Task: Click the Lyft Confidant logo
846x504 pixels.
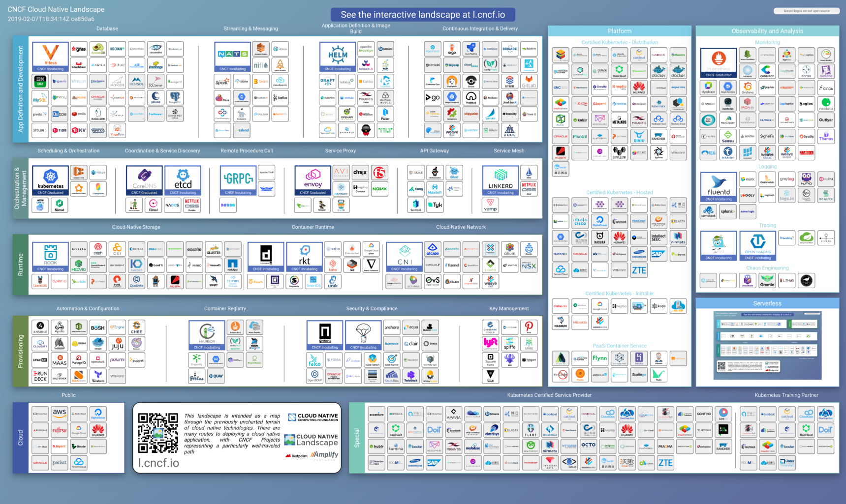Action: 491,344
